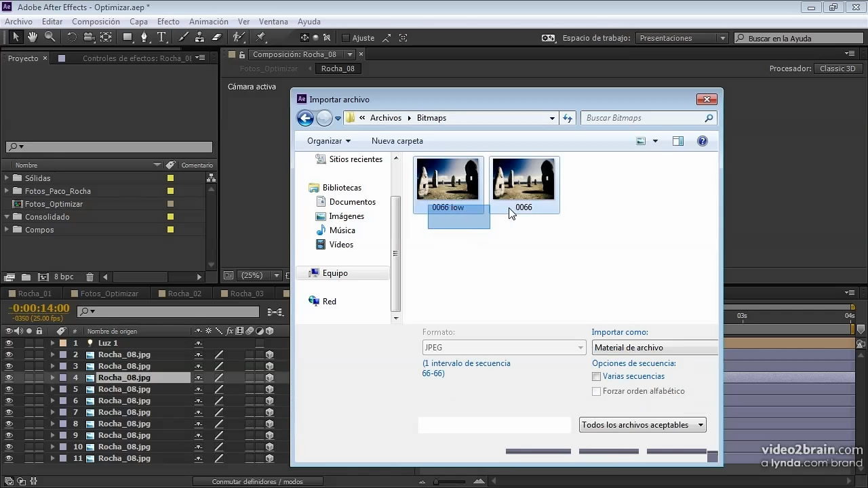
Task: Expand the Luz 1 layer properties
Action: coord(52,343)
